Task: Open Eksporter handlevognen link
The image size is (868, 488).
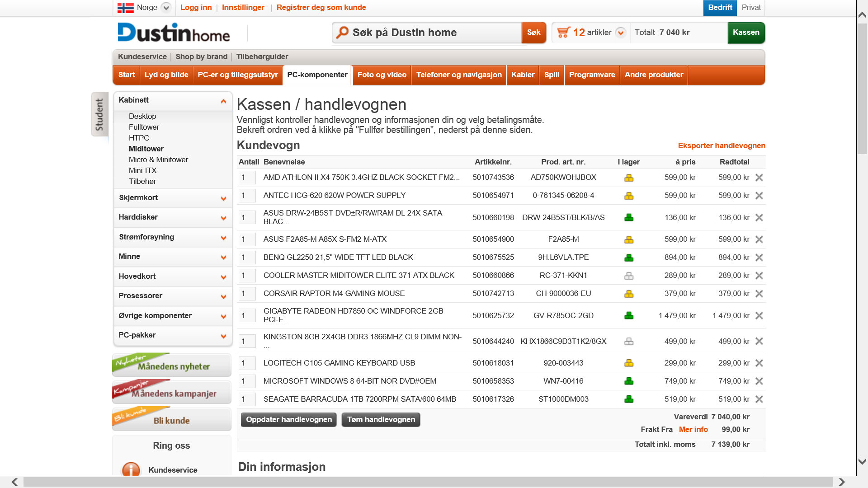Action: coord(722,145)
